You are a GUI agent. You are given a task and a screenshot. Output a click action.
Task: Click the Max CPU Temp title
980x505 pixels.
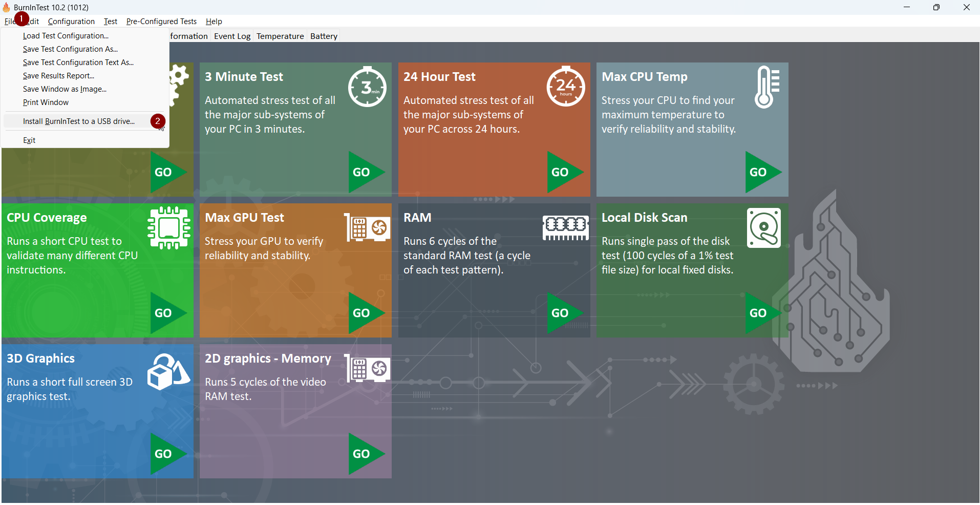(645, 77)
